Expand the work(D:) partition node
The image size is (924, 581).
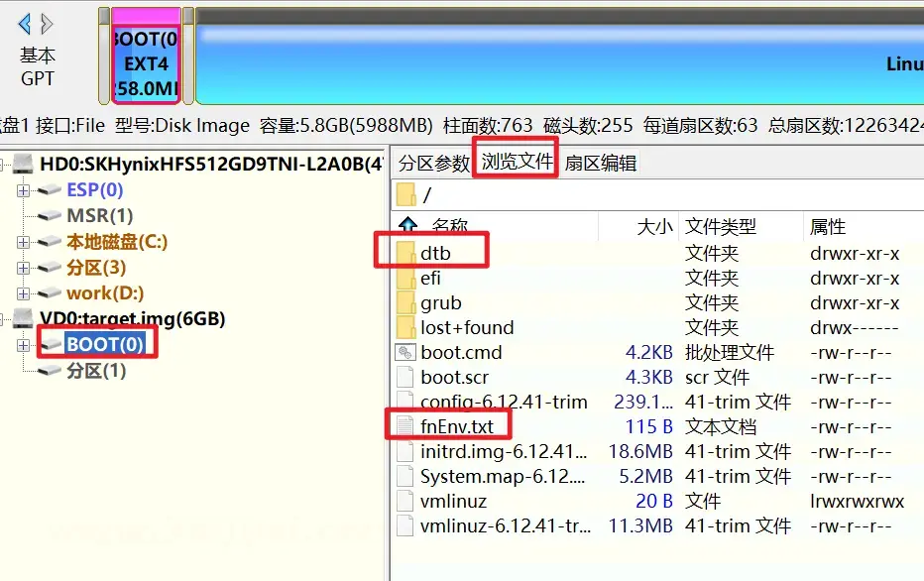[23, 293]
